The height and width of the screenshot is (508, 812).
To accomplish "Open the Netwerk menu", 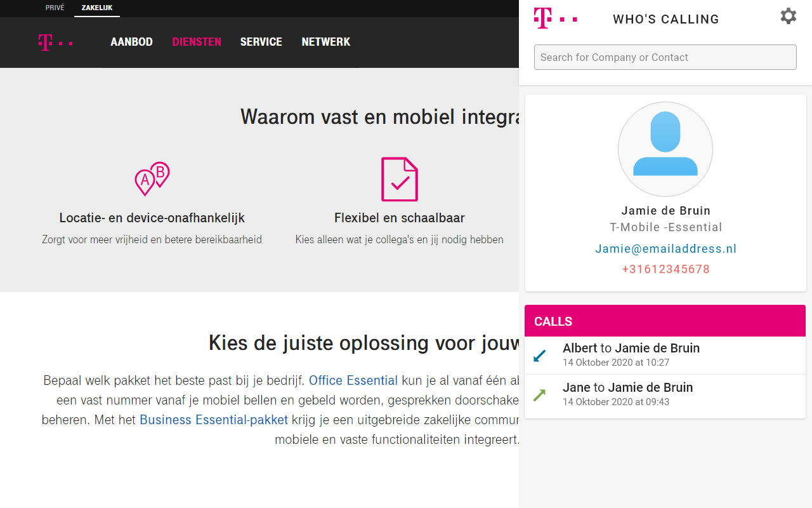I will click(x=326, y=42).
